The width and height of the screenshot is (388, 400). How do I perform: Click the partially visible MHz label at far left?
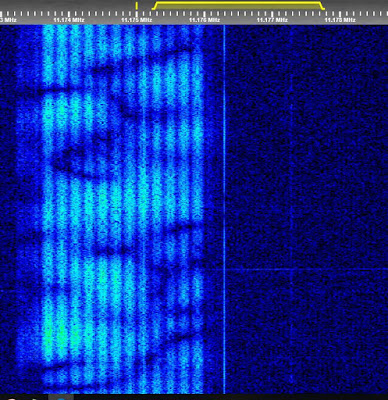coord(8,20)
